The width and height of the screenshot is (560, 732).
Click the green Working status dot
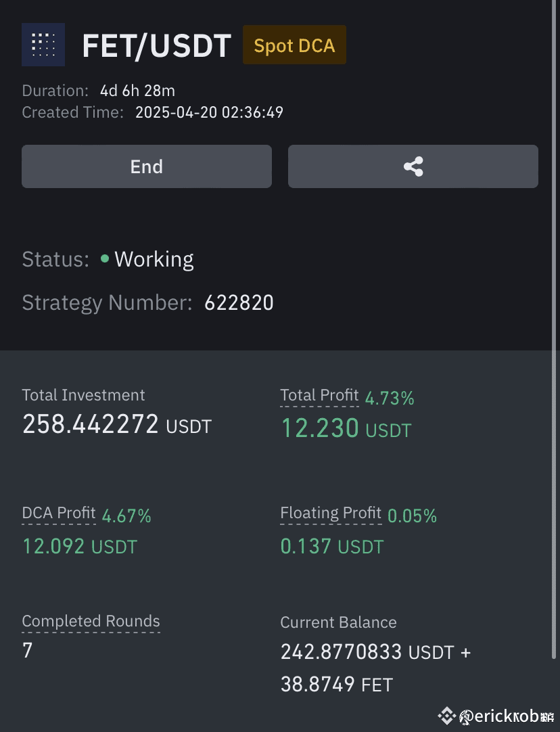105,258
